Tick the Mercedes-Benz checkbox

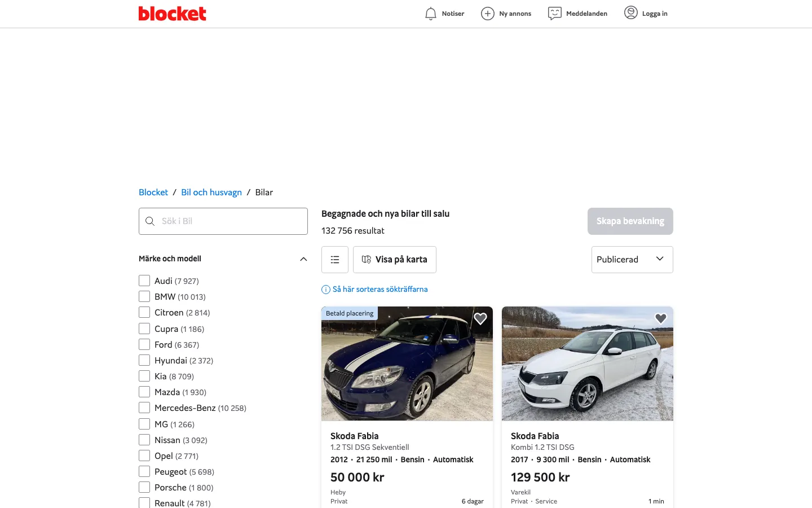[144, 408]
